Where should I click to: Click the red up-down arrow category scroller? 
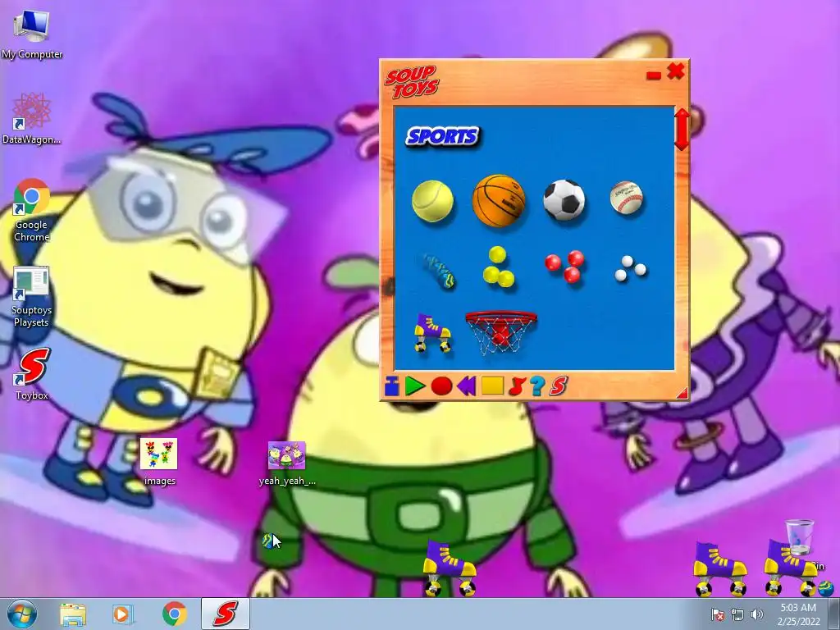click(x=682, y=129)
